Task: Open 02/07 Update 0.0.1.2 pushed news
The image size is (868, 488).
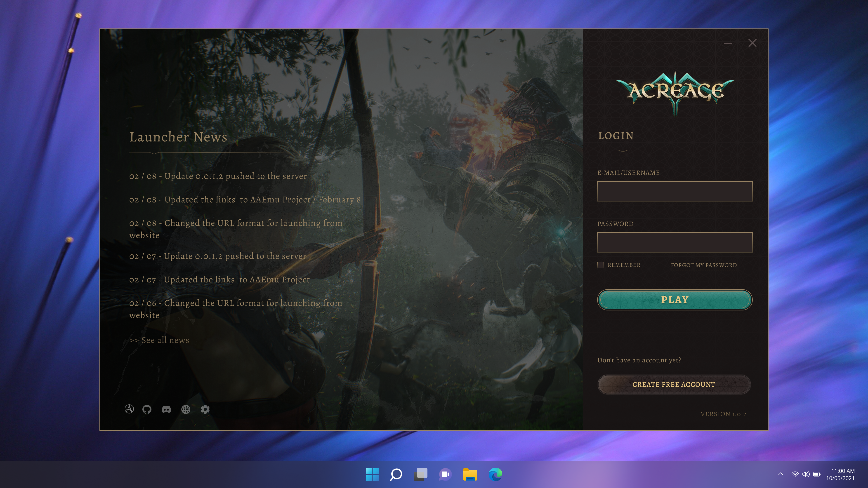Action: tap(218, 256)
